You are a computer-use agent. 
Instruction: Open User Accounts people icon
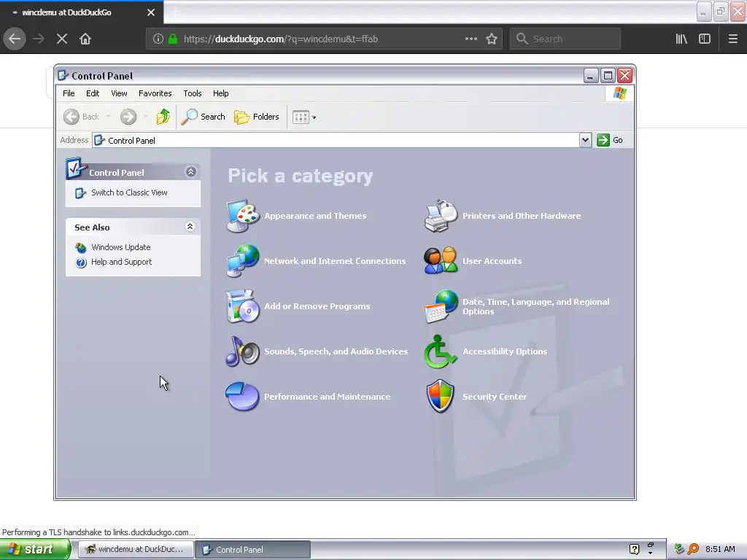[441, 260]
